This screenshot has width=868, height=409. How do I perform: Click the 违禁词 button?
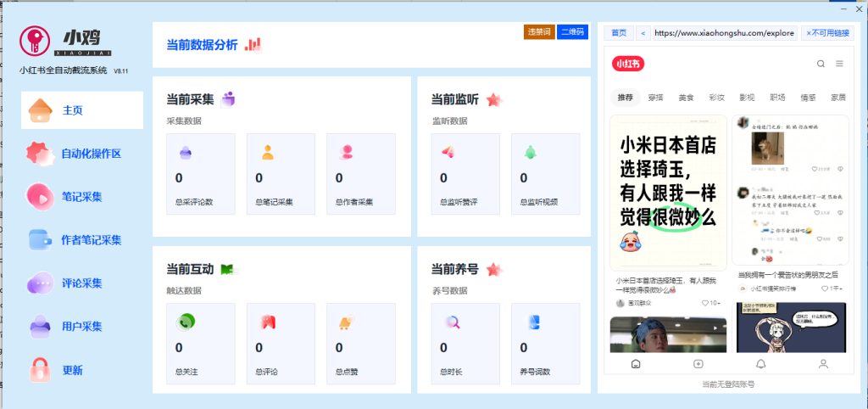(538, 32)
